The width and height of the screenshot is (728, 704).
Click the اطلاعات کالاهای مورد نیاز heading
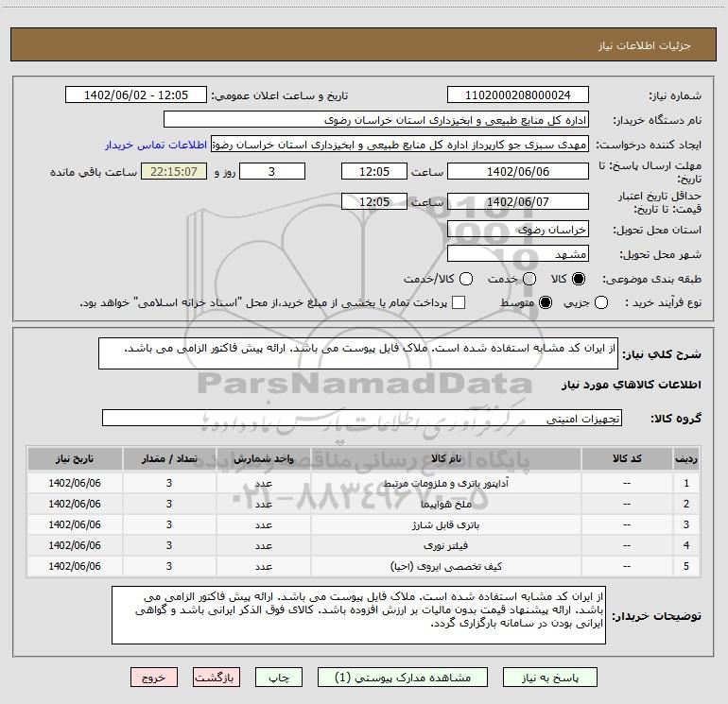631,385
